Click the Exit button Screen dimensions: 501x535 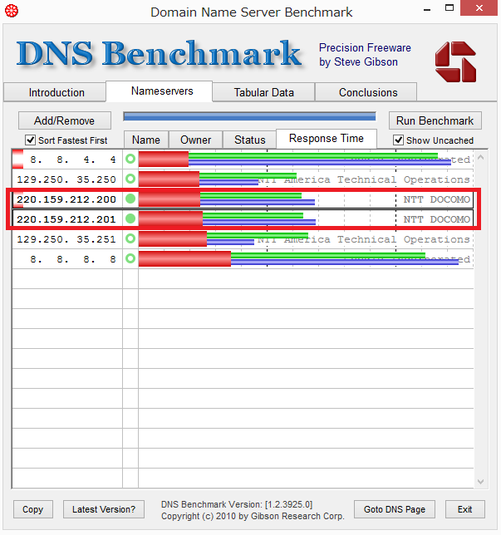point(465,509)
